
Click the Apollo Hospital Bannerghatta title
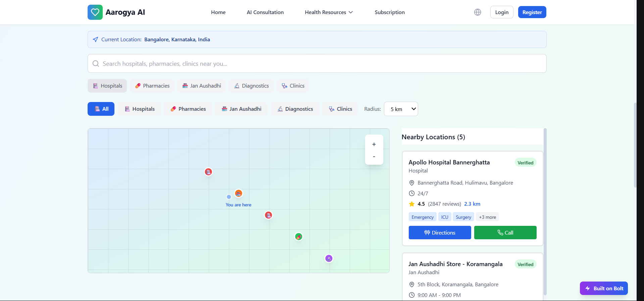pyautogui.click(x=449, y=162)
